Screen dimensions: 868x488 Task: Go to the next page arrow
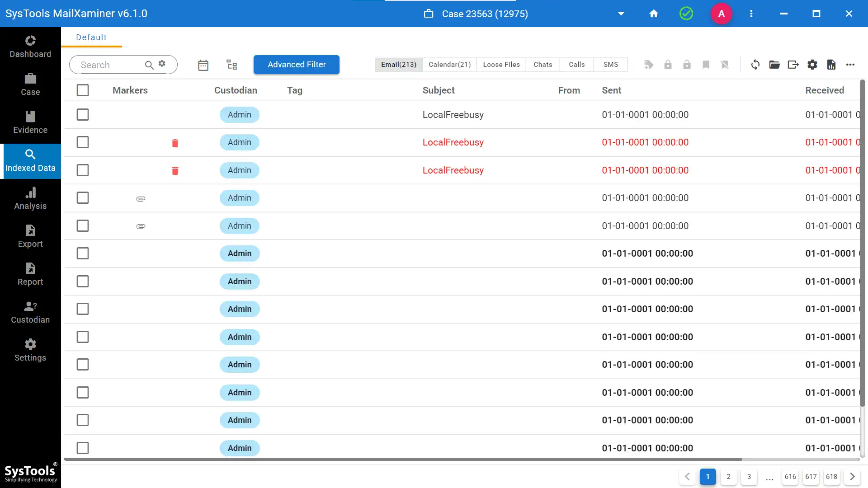tap(852, 477)
